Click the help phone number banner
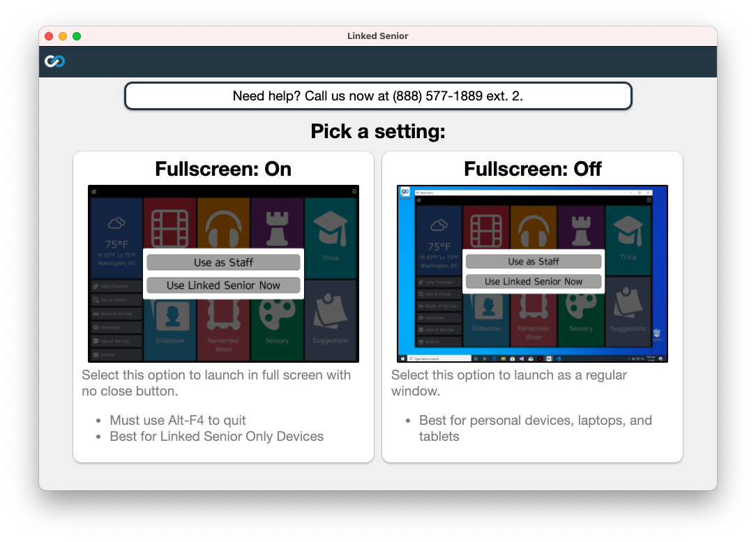The height and width of the screenshot is (542, 756). 378,96
